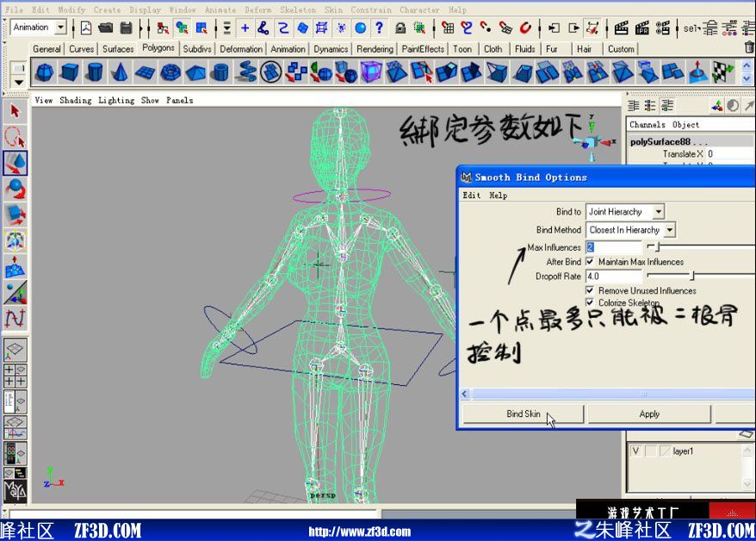Switch to the PaintEffects shelf tab
Screen dimensions: 756x541
click(423, 49)
